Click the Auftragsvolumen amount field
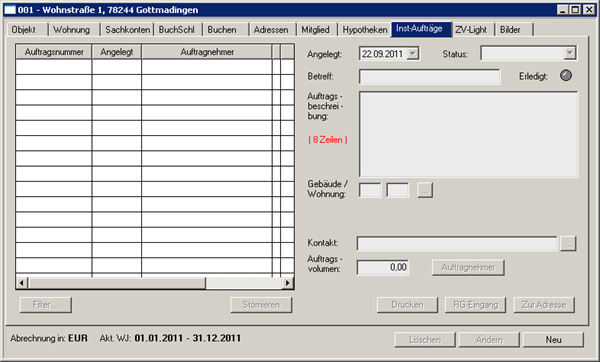 click(x=383, y=267)
